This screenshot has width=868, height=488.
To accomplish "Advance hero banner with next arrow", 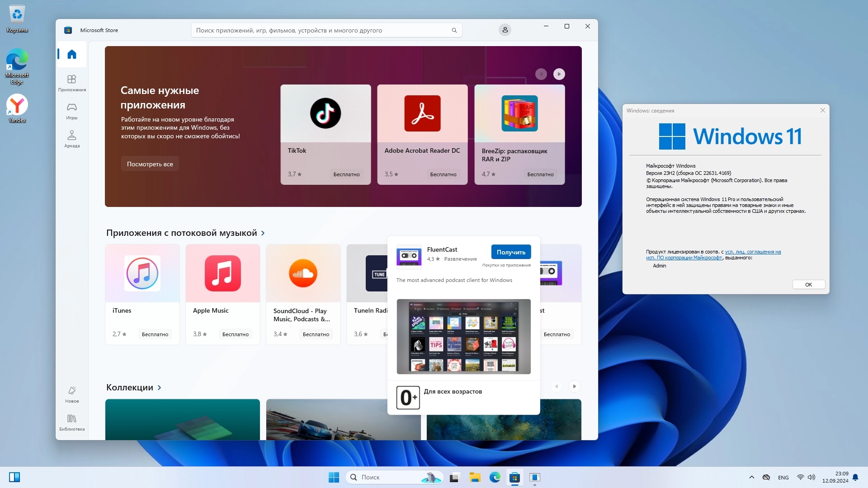I will [559, 74].
